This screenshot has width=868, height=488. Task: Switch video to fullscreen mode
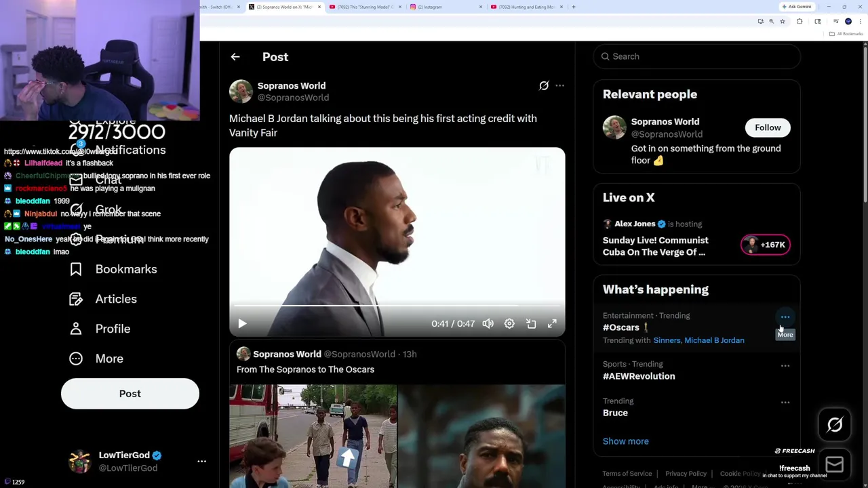[552, 324]
